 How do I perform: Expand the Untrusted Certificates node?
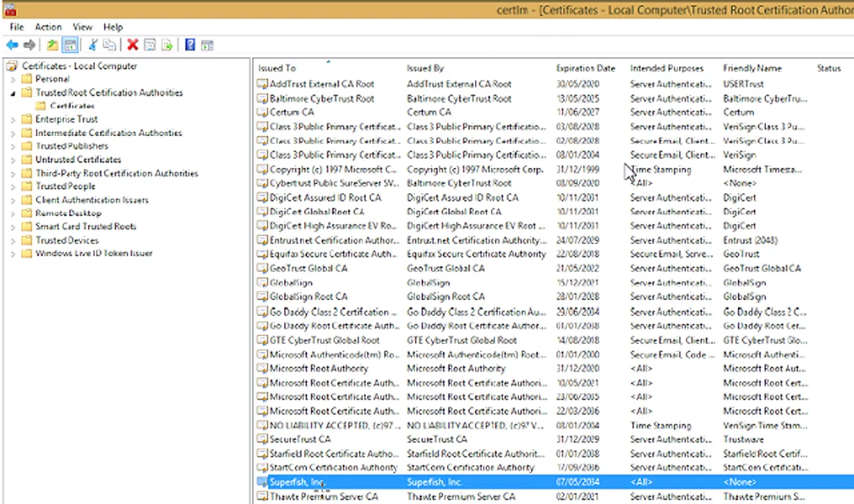(13, 160)
